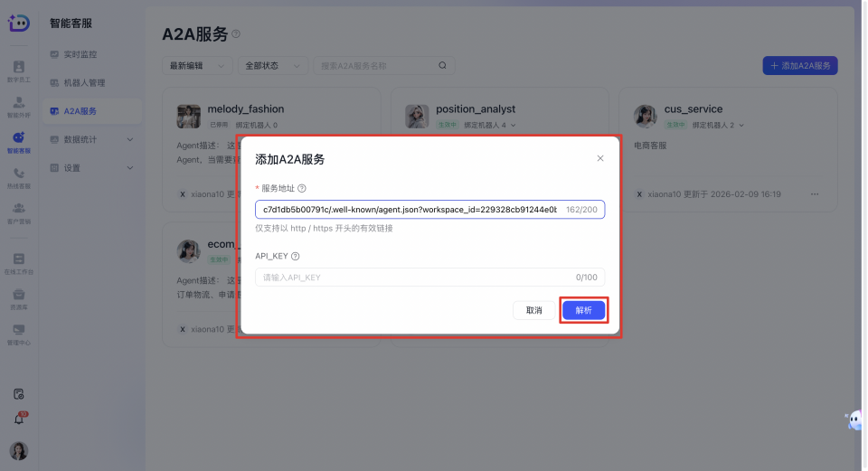Viewport: 868px width, 471px height.
Task: Open the 全部状态 filter dropdown
Action: pos(270,66)
